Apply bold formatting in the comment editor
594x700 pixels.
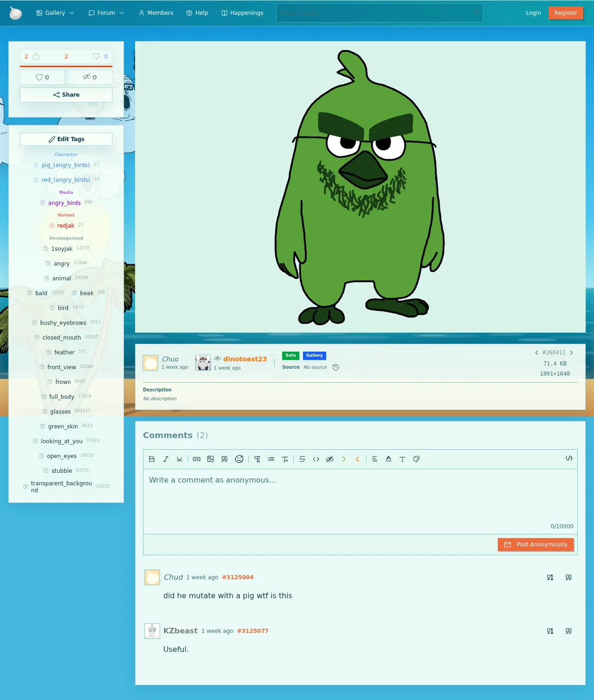coord(152,459)
